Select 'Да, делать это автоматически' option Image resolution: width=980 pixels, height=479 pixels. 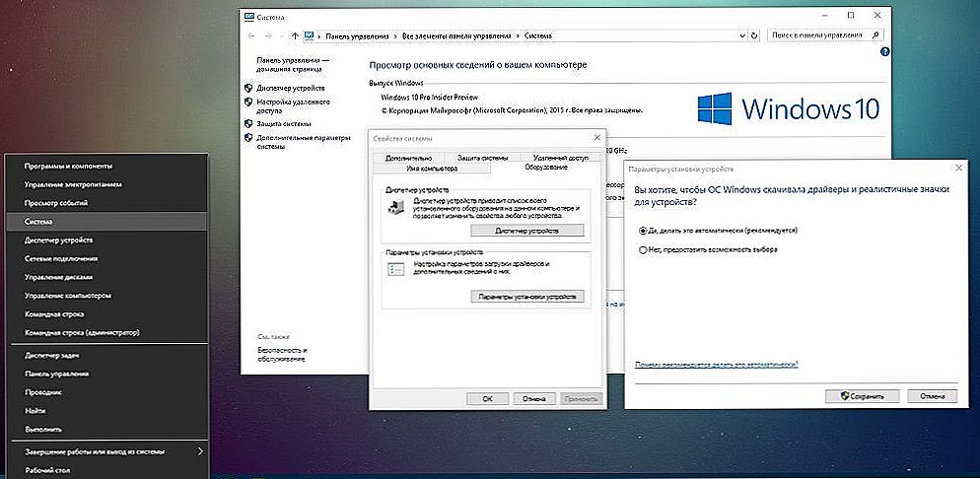(x=643, y=231)
